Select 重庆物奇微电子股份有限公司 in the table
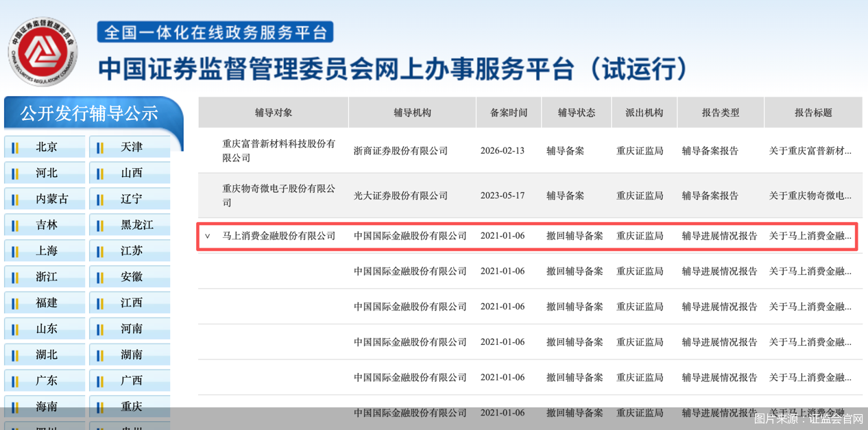Screen dimensions: 868x430 (279, 195)
